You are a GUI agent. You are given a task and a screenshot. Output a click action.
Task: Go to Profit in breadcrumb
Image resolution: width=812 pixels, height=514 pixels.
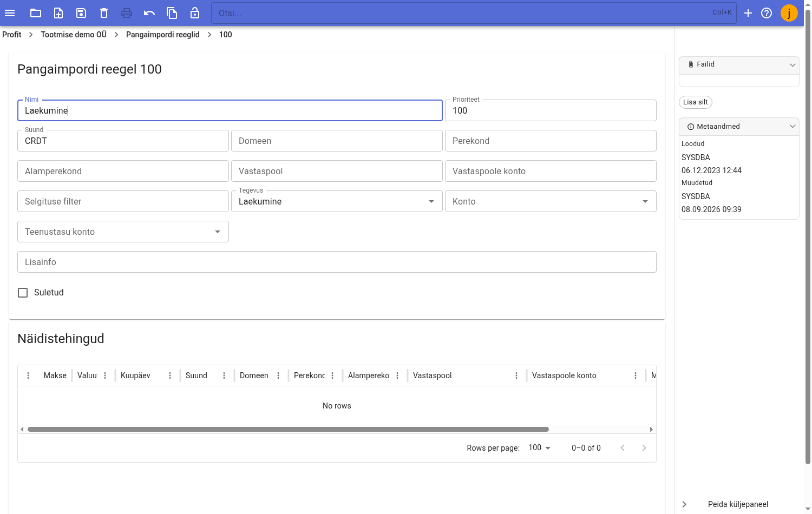[12, 35]
